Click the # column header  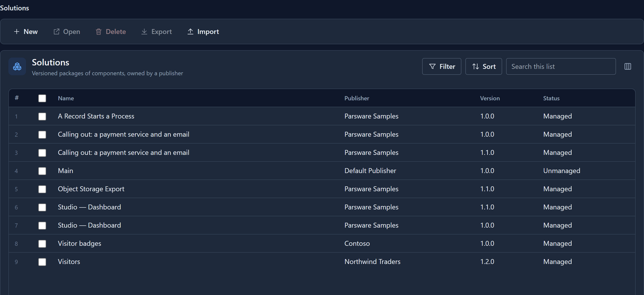pos(17,98)
